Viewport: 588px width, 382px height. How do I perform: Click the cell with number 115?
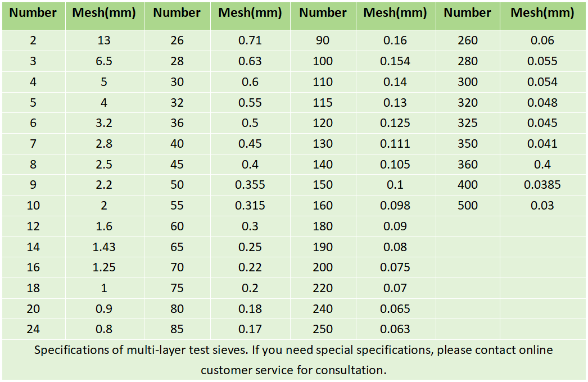[323, 103]
